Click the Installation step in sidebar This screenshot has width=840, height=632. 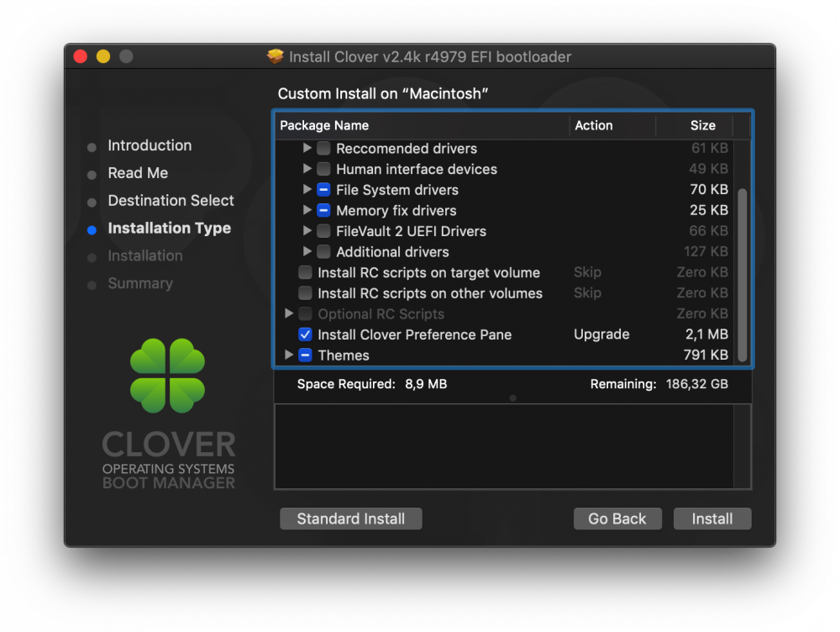pos(145,255)
